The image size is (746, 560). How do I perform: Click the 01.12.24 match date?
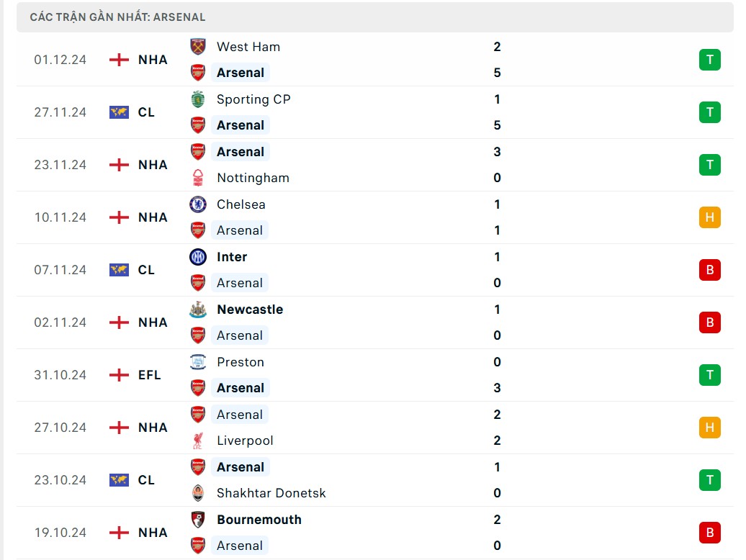(x=60, y=60)
